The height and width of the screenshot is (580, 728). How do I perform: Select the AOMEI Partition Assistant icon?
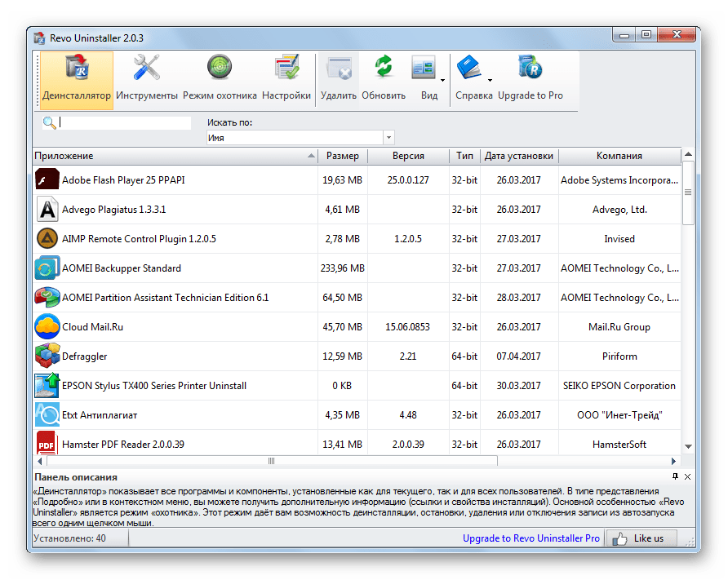pyautogui.click(x=47, y=298)
